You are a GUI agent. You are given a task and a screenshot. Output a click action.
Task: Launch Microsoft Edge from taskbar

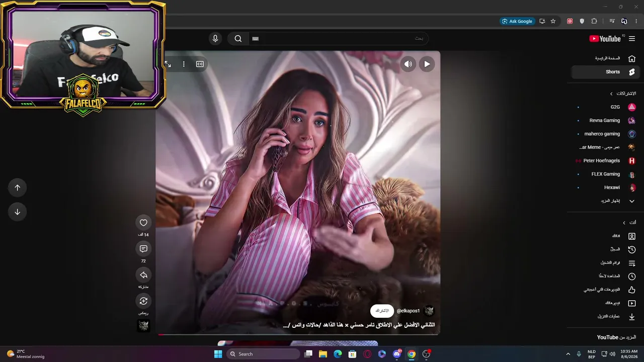(x=338, y=354)
